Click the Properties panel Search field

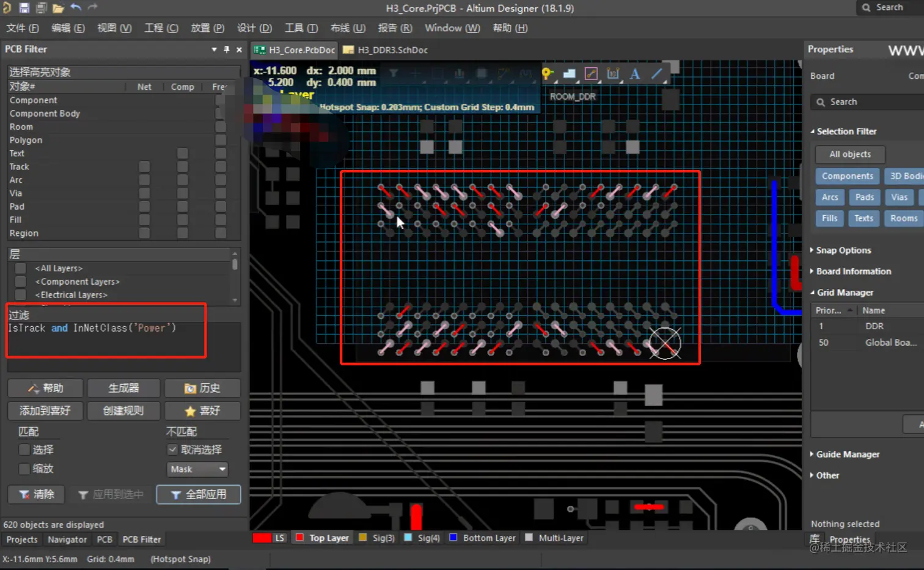tap(868, 102)
